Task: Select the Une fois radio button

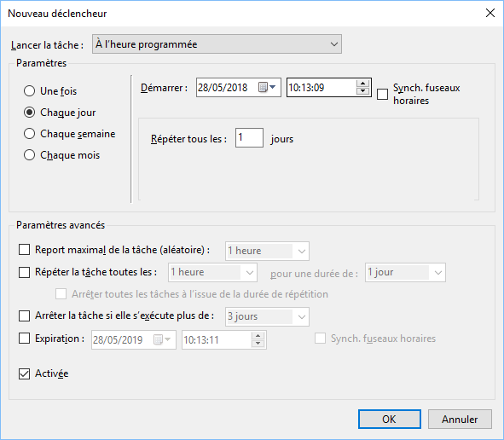Action: click(x=29, y=91)
